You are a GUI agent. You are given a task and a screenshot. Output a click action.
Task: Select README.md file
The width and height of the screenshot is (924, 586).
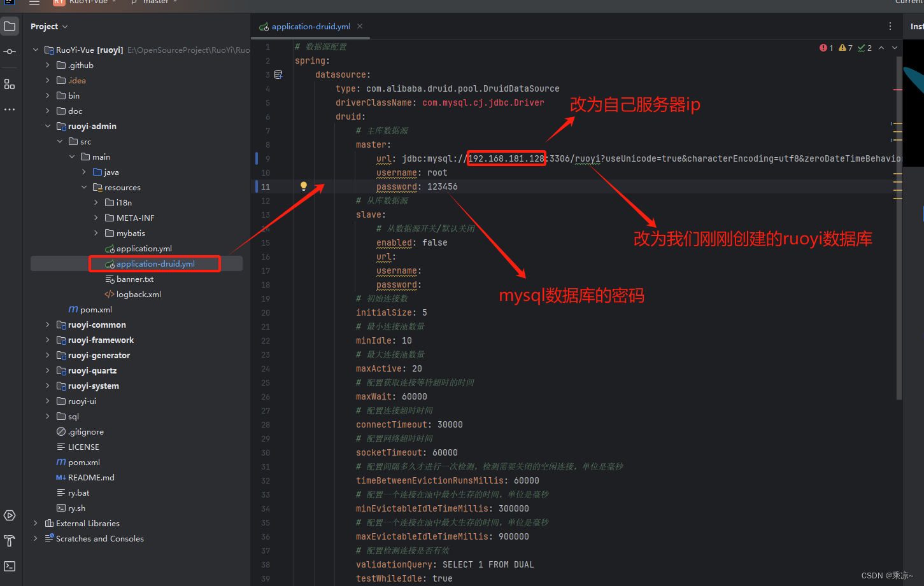(85, 477)
